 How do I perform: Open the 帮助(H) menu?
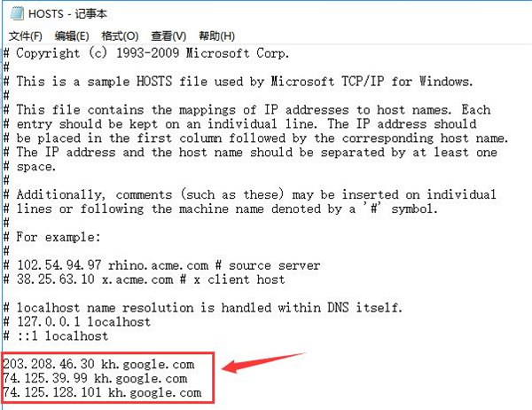[x=217, y=36]
